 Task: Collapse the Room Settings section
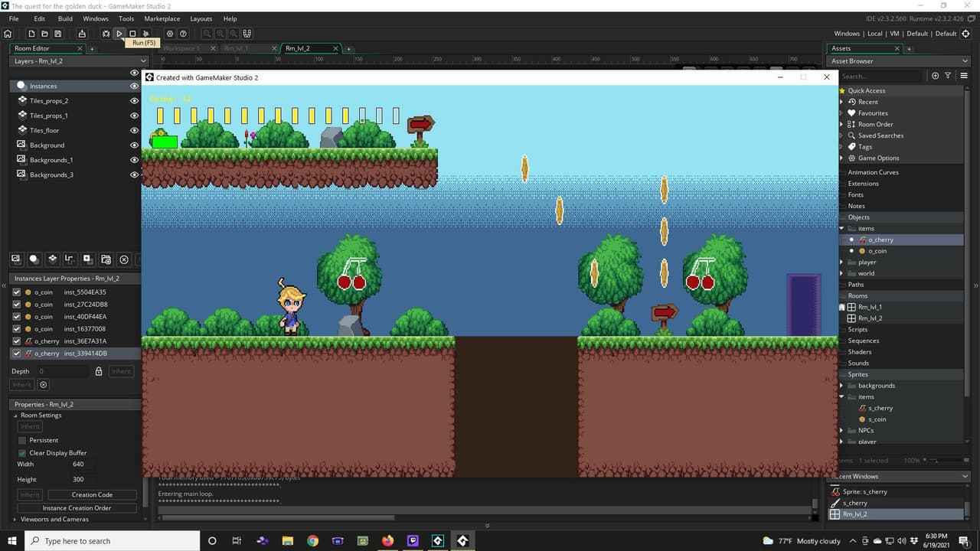[x=15, y=416]
